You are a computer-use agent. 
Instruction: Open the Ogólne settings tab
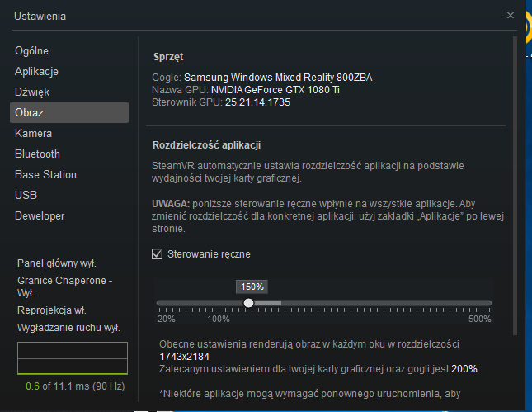point(31,51)
